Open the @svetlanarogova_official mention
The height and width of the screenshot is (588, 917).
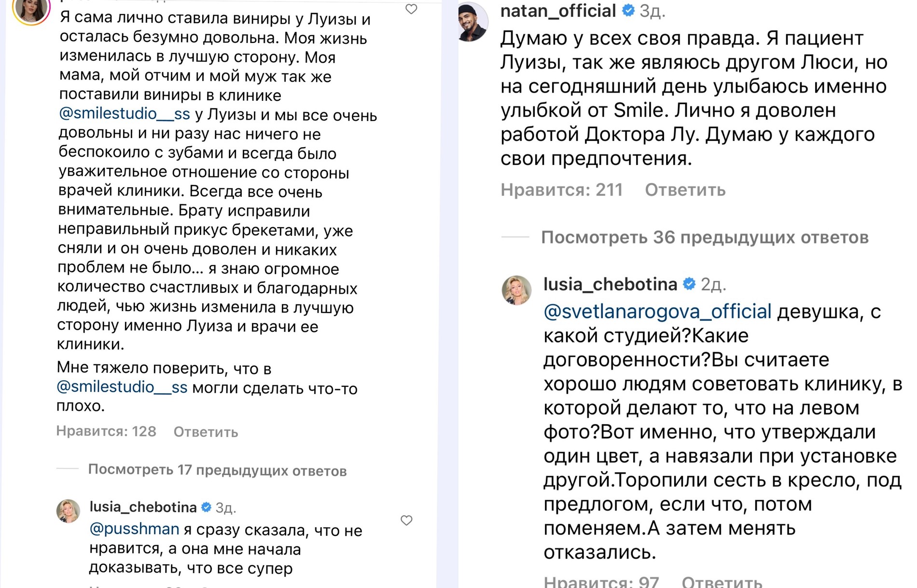[657, 312]
